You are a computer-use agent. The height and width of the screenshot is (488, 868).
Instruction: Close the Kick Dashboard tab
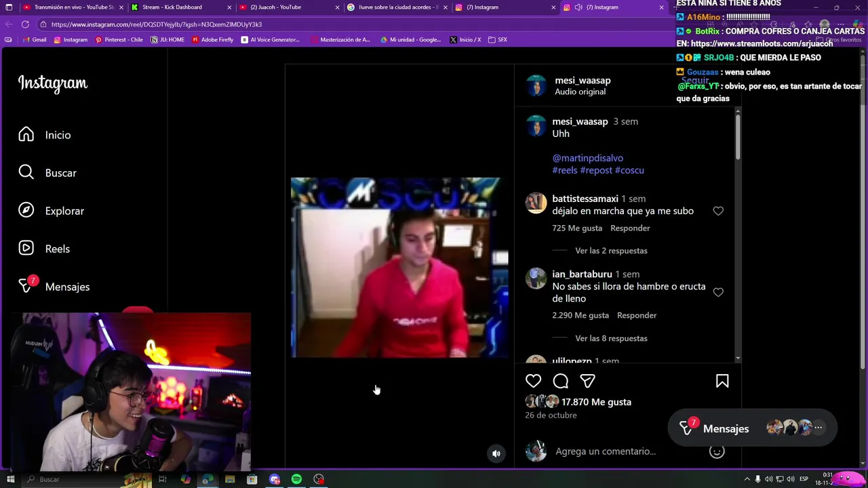coord(229,7)
